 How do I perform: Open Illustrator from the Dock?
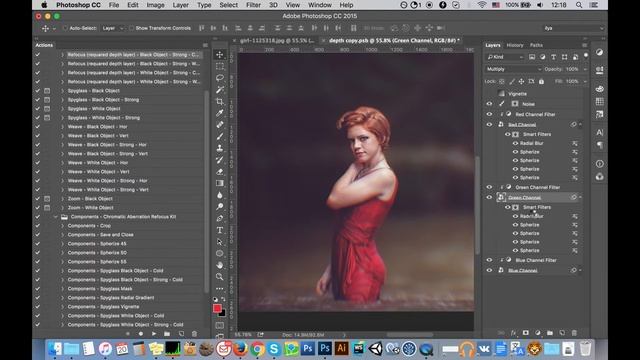342,349
